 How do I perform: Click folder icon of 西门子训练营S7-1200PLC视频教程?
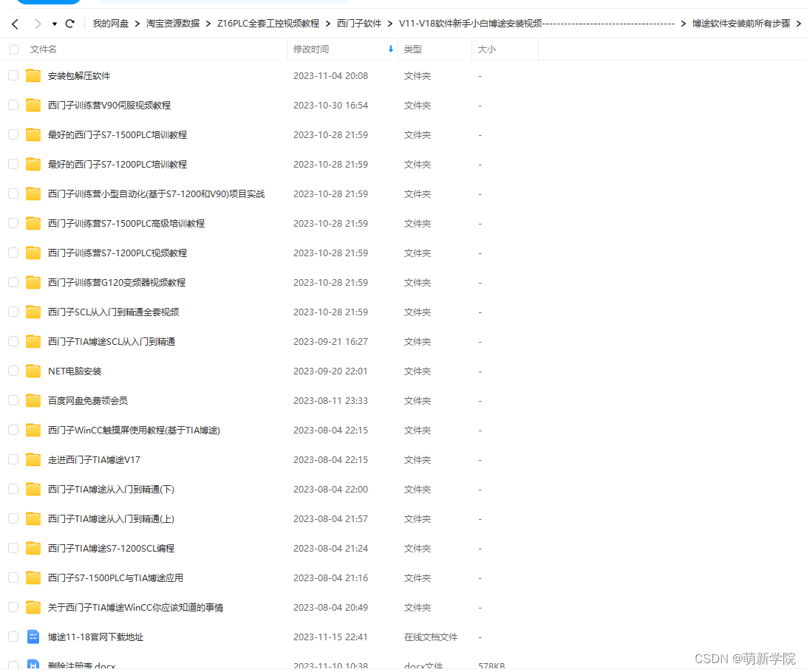click(33, 253)
